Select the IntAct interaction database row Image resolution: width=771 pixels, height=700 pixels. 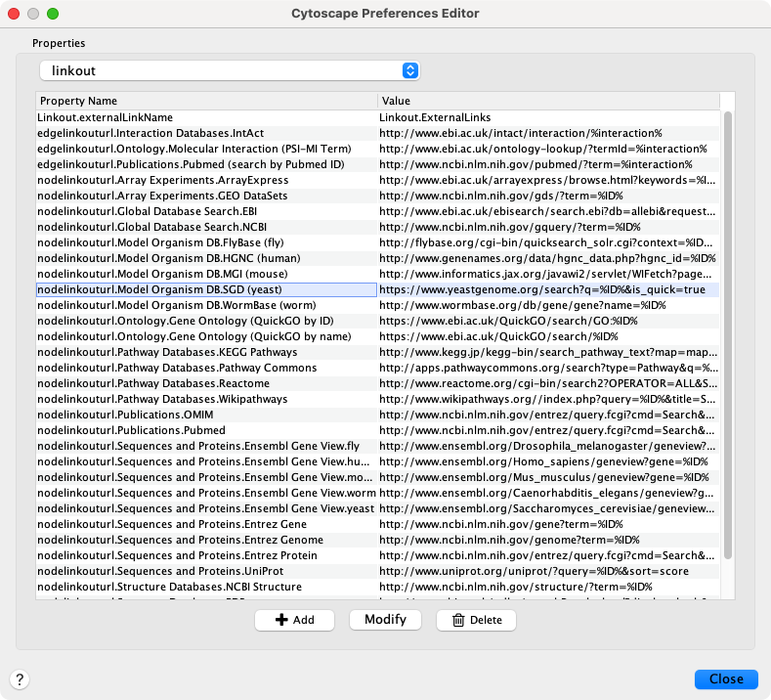pos(205,133)
